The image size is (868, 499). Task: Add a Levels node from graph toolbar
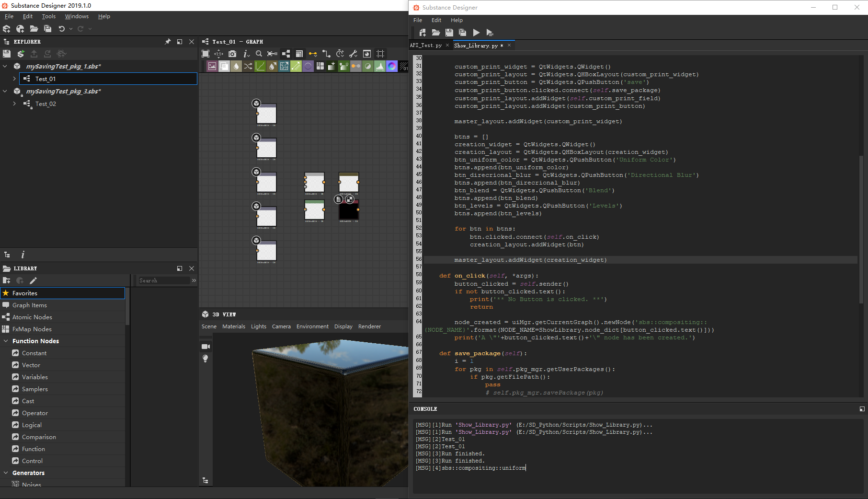[380, 66]
